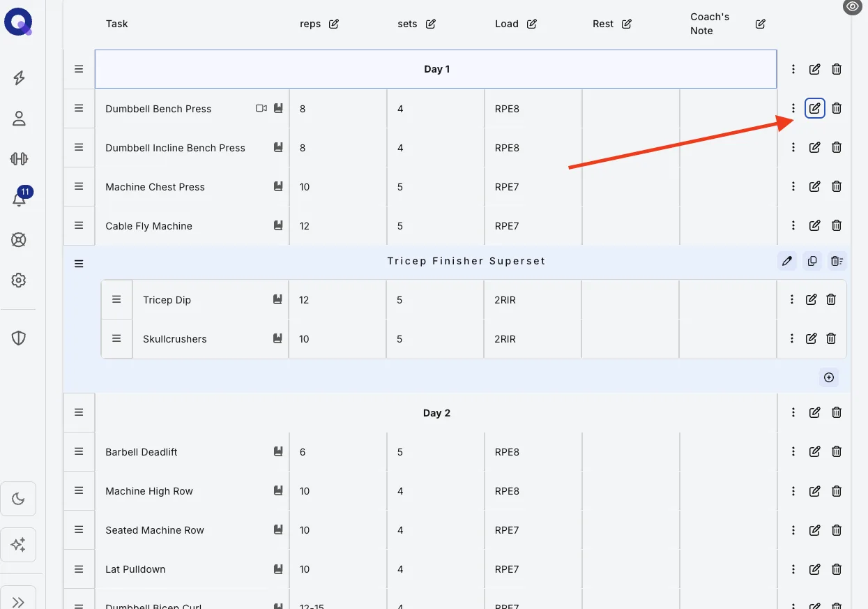Open more options for Skullcrushers
The image size is (868, 609).
coord(792,338)
